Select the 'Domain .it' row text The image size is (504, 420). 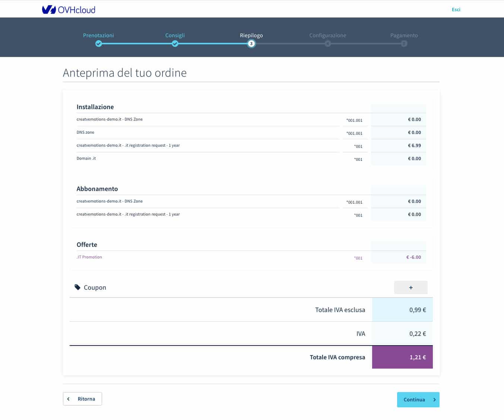(x=86, y=158)
